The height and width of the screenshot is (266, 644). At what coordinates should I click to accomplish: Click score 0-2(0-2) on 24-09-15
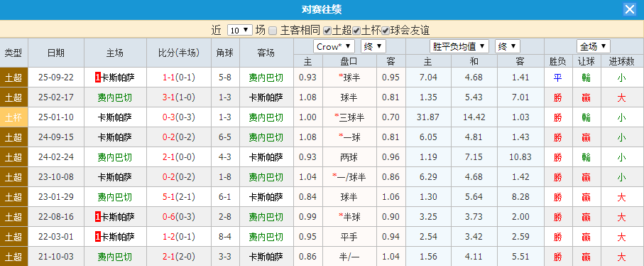click(179, 137)
